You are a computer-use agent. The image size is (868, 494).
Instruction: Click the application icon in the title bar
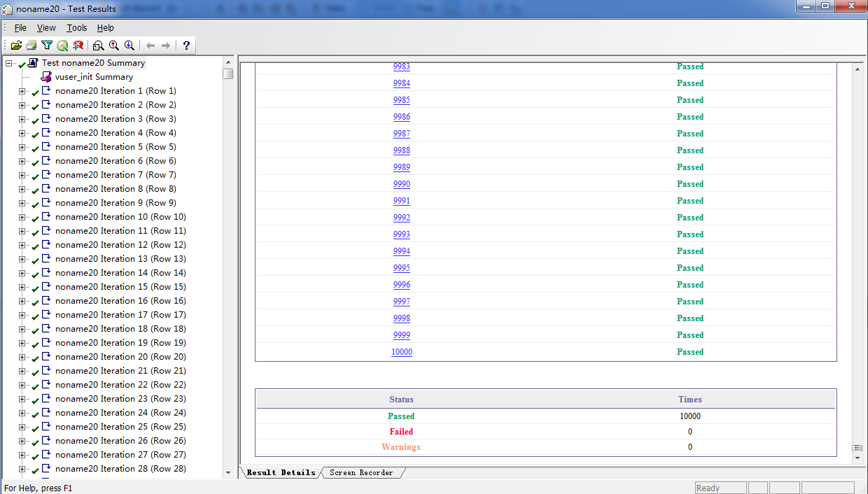click(8, 9)
